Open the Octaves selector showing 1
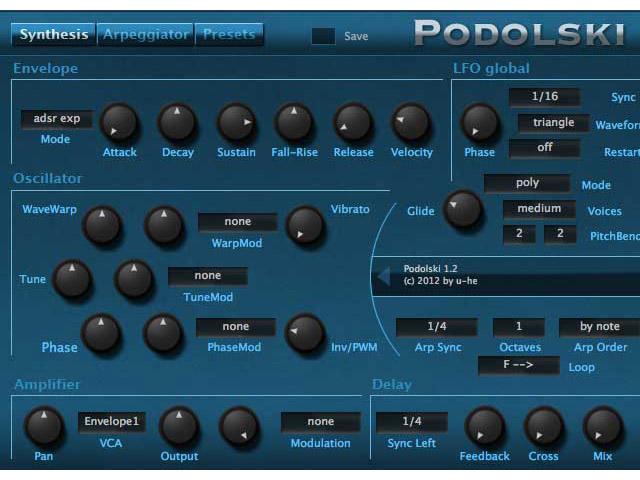 pos(519,327)
